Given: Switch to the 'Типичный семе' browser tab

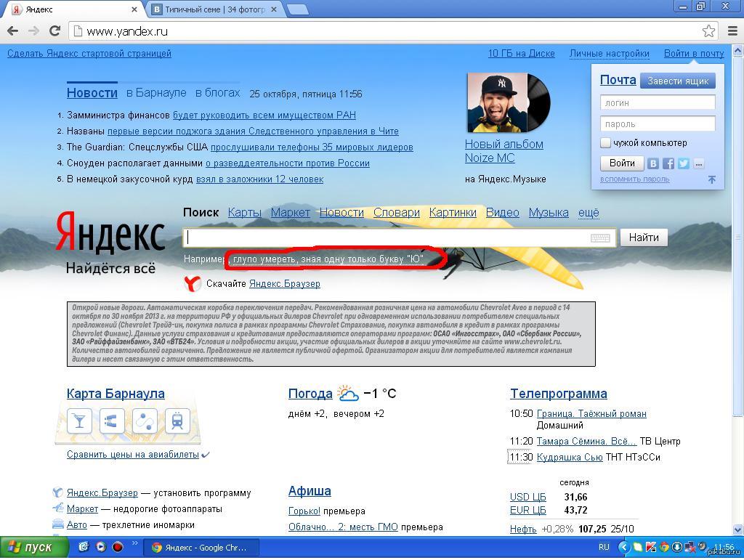Looking at the screenshot, I should [x=215, y=9].
